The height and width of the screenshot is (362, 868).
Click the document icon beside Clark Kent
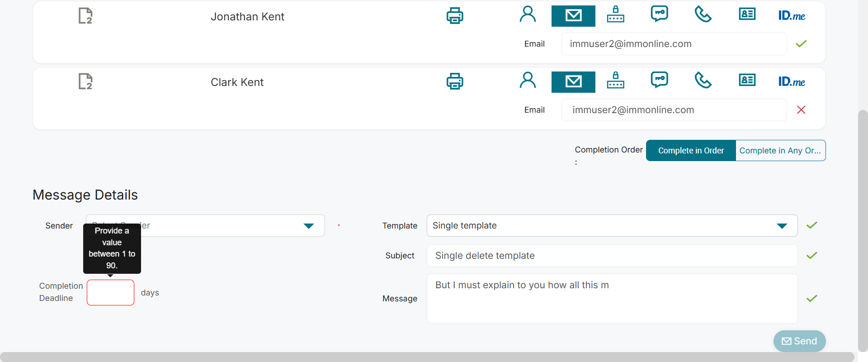pos(85,81)
